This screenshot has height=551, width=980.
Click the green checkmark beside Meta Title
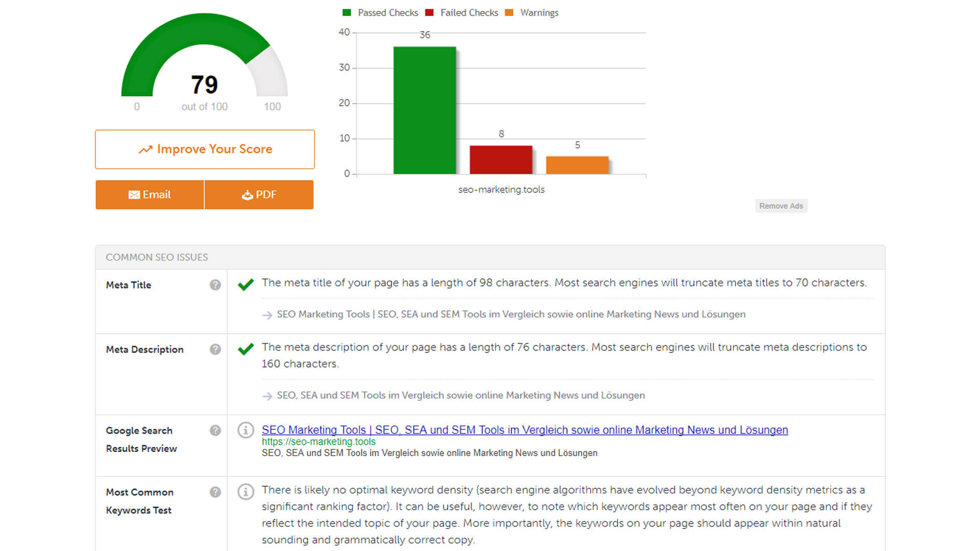246,285
